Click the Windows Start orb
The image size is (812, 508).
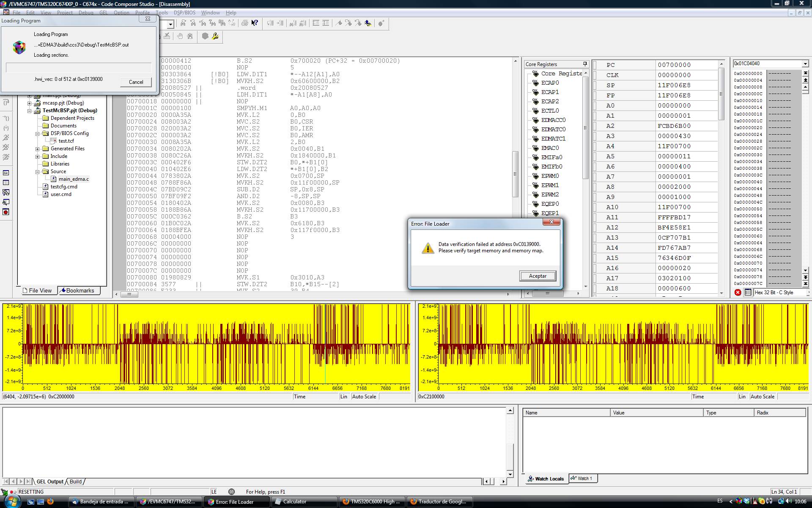(12, 501)
